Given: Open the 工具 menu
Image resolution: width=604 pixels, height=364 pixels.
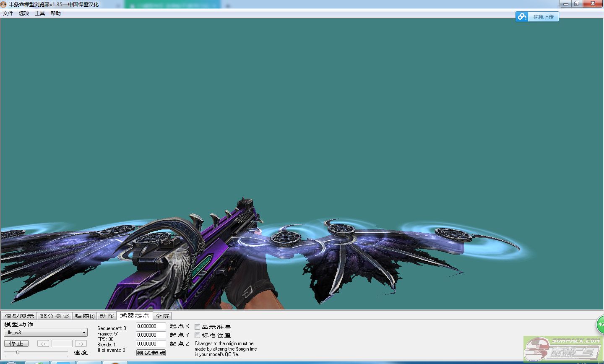Looking at the screenshot, I should pos(40,13).
